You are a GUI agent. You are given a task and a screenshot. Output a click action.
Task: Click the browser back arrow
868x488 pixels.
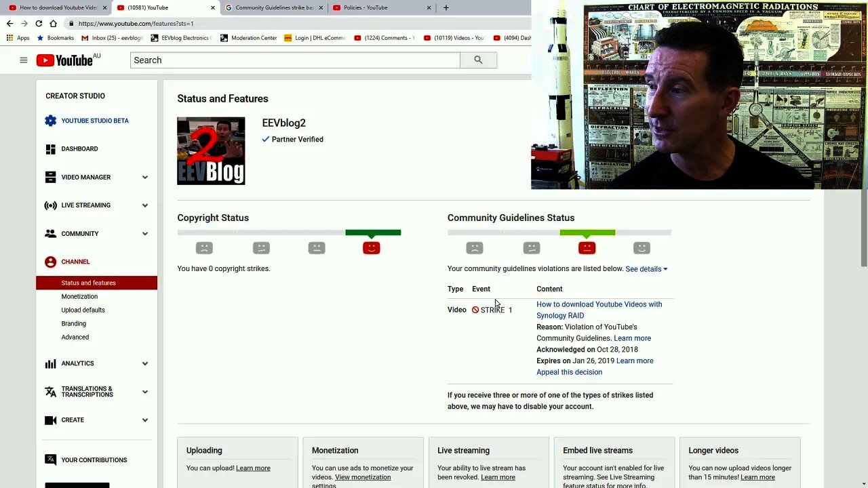9,23
